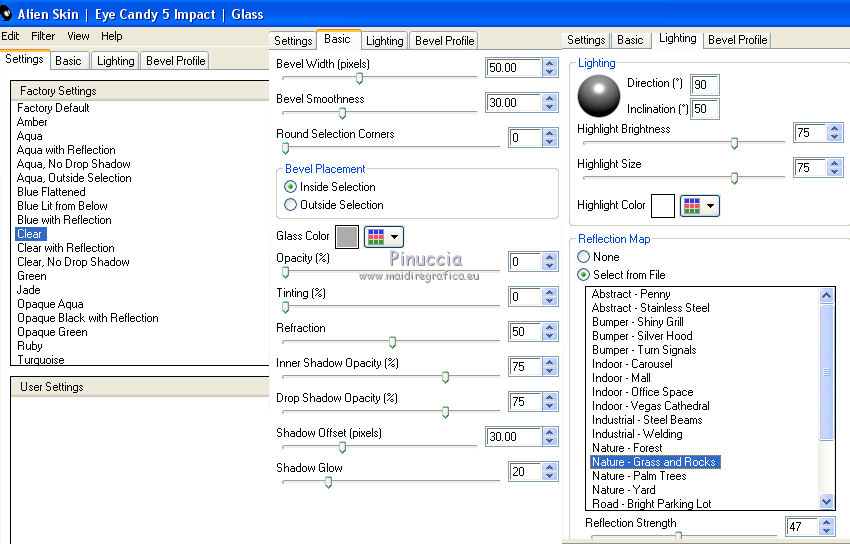Select Opaque Black with Reflection preset

(88, 318)
